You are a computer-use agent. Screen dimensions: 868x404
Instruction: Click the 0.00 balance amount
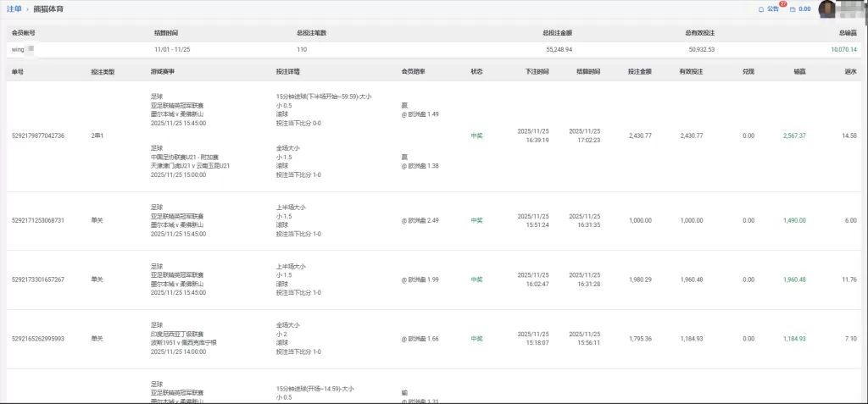pyautogui.click(x=804, y=9)
